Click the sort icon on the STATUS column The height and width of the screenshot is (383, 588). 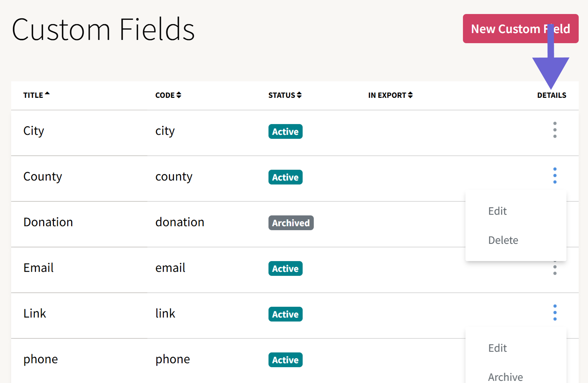(299, 95)
